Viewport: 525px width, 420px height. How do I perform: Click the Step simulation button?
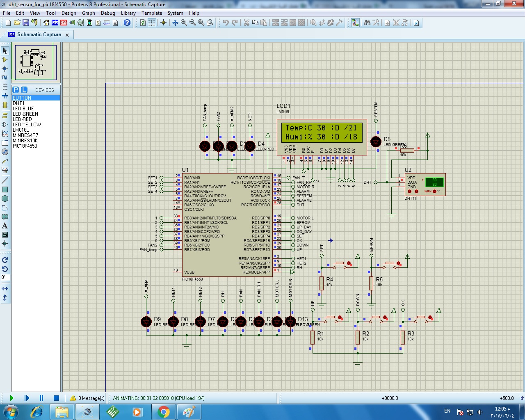(27, 398)
